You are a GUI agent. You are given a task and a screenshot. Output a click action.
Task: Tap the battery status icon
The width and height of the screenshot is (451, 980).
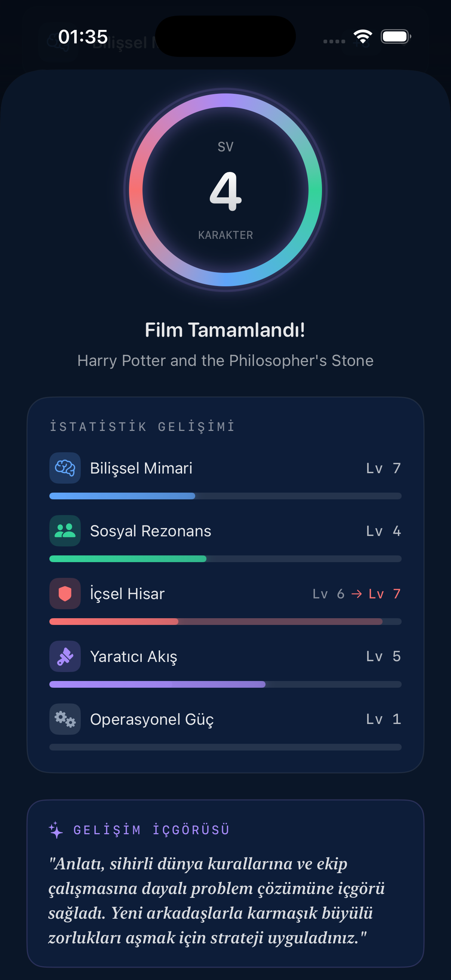tap(395, 37)
